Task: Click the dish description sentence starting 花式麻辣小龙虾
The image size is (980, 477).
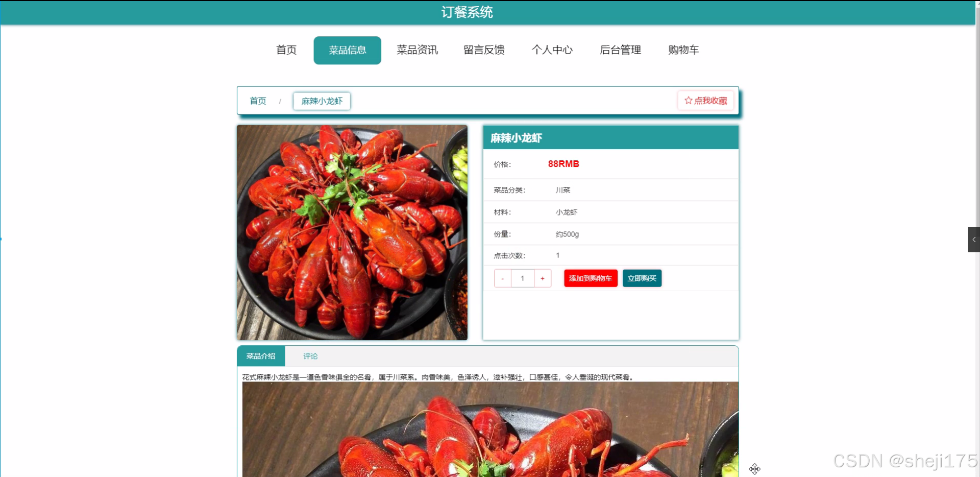Action: click(438, 377)
